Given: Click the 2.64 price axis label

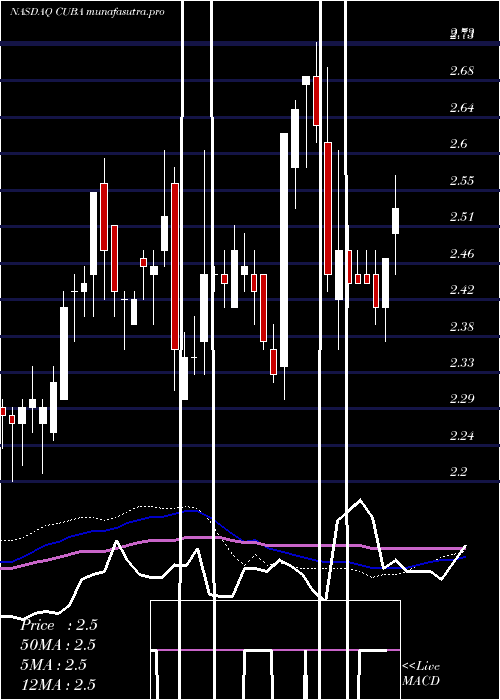Looking at the screenshot, I should click(462, 108).
